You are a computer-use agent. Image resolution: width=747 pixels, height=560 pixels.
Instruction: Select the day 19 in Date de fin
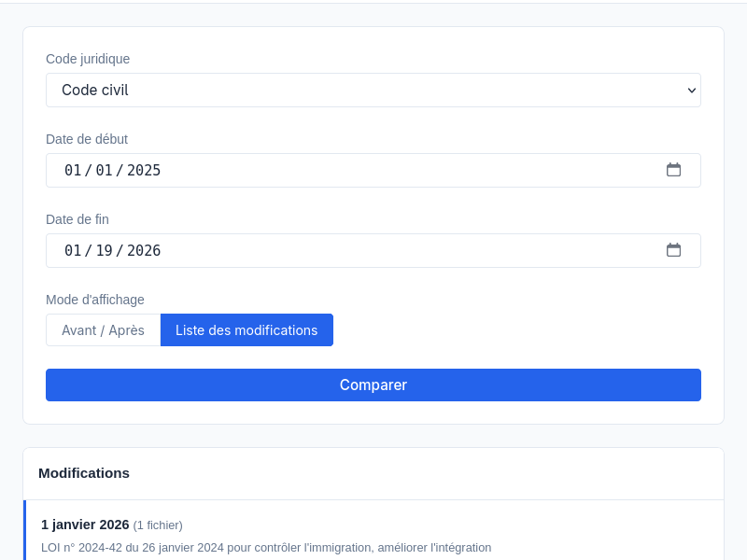(x=104, y=250)
